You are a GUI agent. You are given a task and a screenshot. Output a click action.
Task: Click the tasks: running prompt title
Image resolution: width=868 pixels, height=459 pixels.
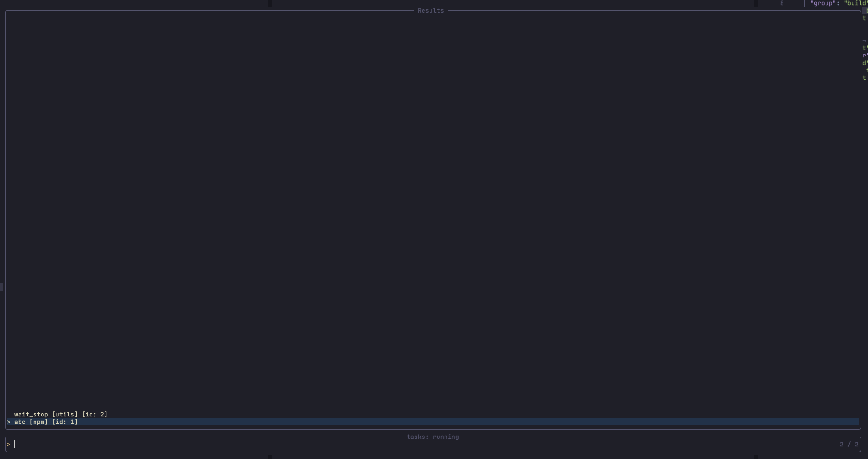pos(432,437)
